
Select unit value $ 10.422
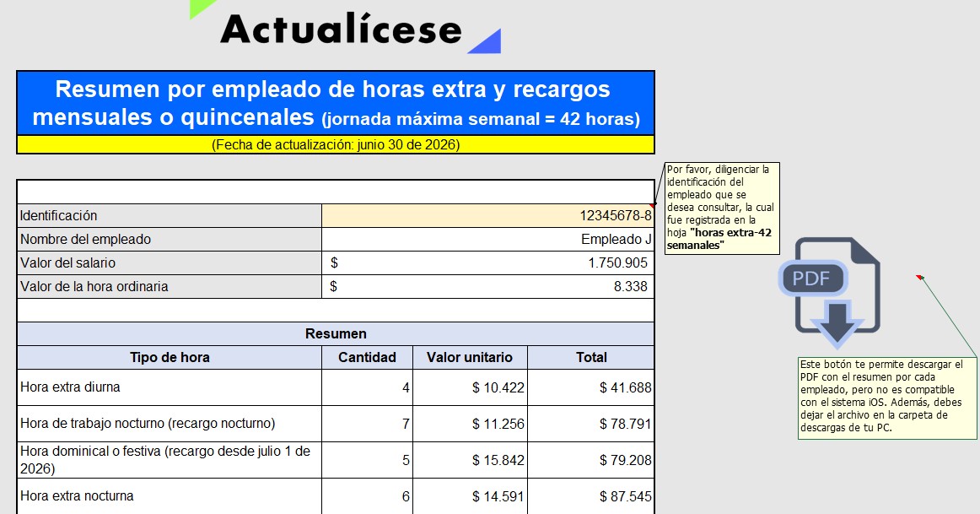pos(470,387)
